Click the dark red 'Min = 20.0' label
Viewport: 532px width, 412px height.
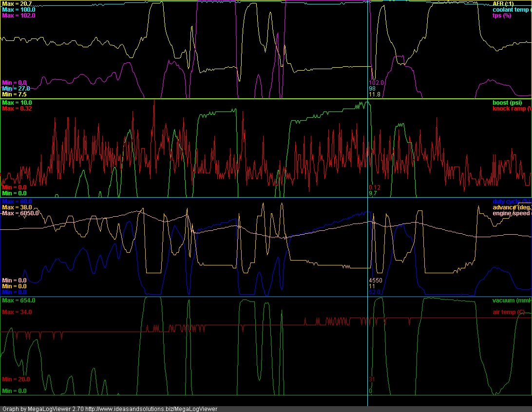coord(16,379)
